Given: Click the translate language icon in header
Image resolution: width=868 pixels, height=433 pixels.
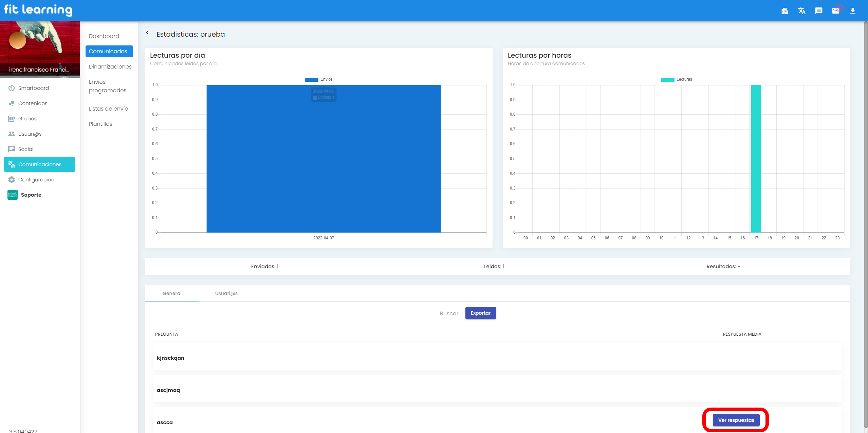Looking at the screenshot, I should (801, 11).
